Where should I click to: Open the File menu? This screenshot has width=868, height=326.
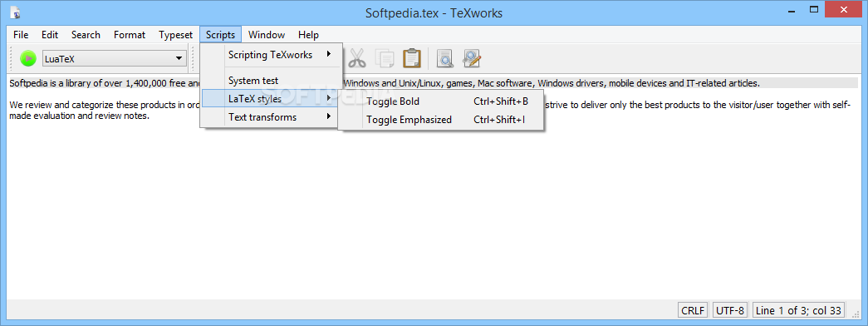tap(21, 34)
